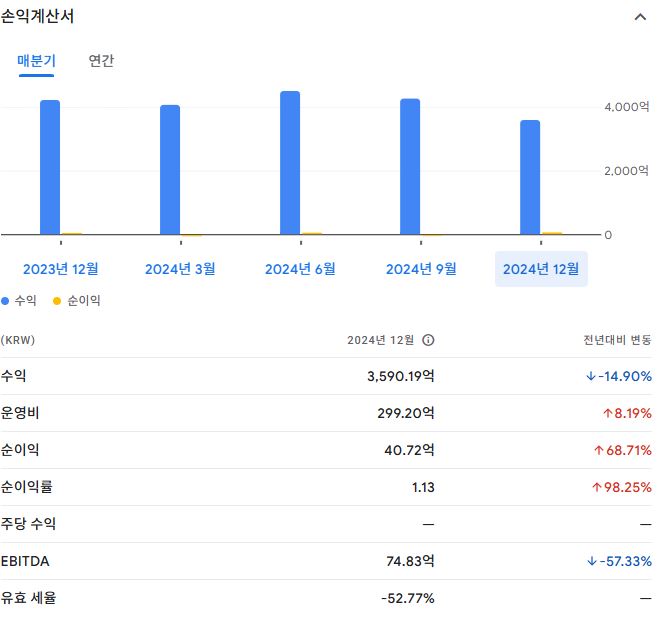This screenshot has width=662, height=627.
Task: Click the 전년대비 변동 column header
Action: [617, 340]
